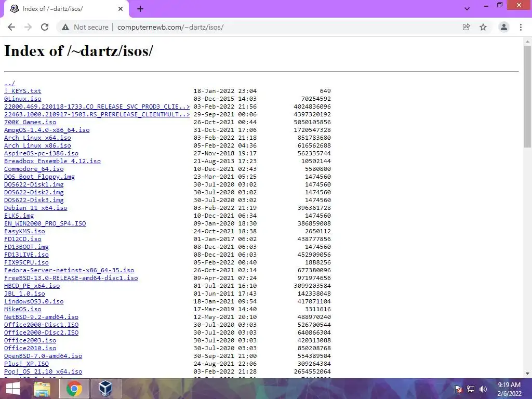Viewport: 532px width, 399px height.
Task: Close the Index of /~dartz/isos/ tab
Action: [x=121, y=9]
